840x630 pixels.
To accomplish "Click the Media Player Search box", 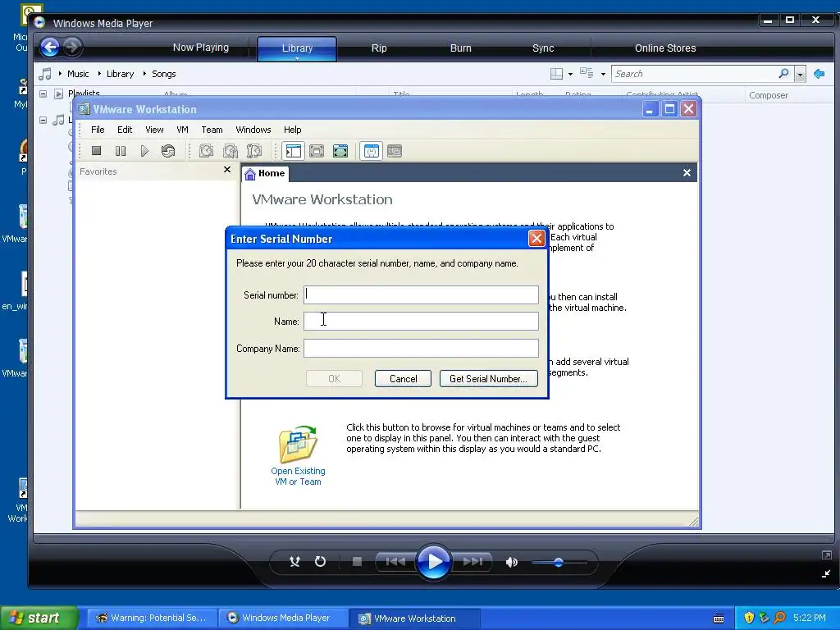I will point(695,74).
